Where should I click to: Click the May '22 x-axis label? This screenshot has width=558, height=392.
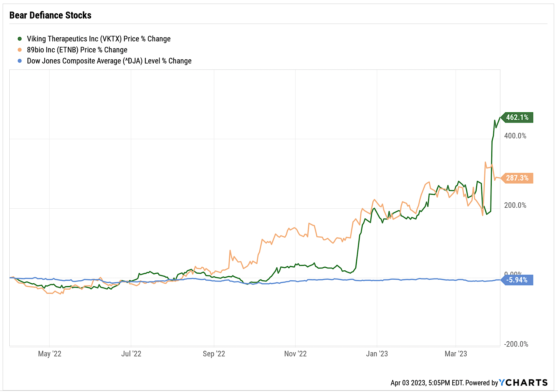pyautogui.click(x=50, y=354)
